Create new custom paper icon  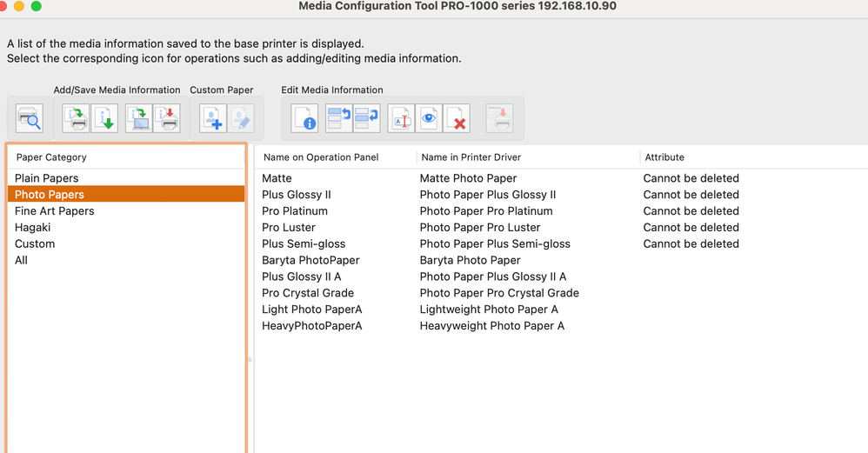coord(212,118)
